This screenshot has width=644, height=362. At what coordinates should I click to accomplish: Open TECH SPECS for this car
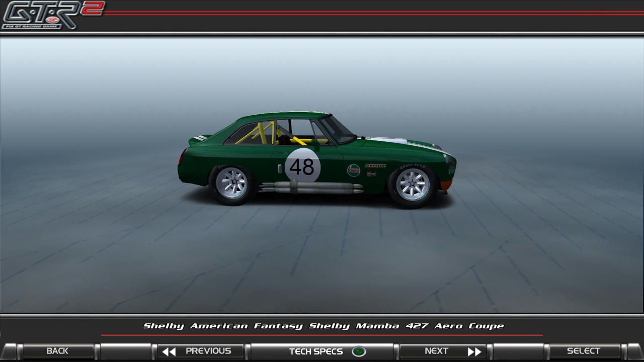coord(322,351)
